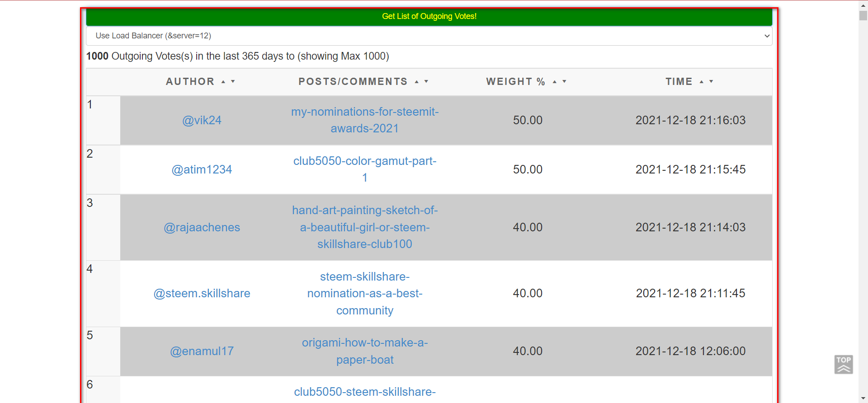Click the TIME column header
Viewport: 868px width, 403px height.
pyautogui.click(x=679, y=82)
